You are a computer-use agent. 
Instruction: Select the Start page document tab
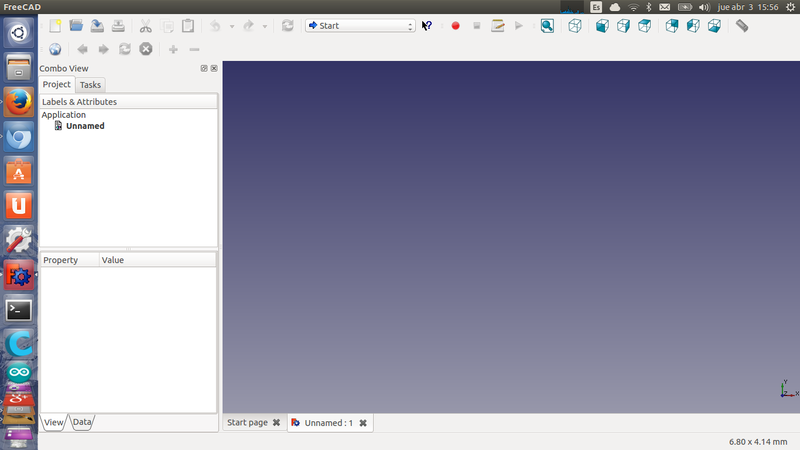[247, 423]
